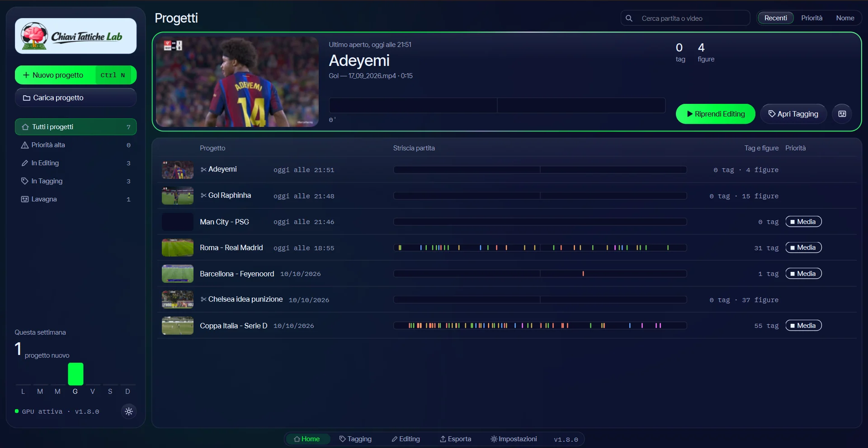
Task: Click the green GPU attiva status dot
Action: pos(17,411)
